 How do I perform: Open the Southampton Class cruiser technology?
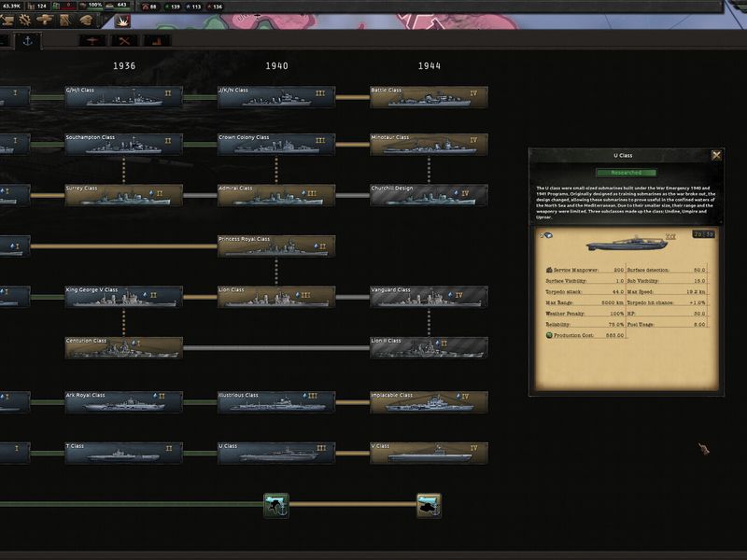(124, 145)
